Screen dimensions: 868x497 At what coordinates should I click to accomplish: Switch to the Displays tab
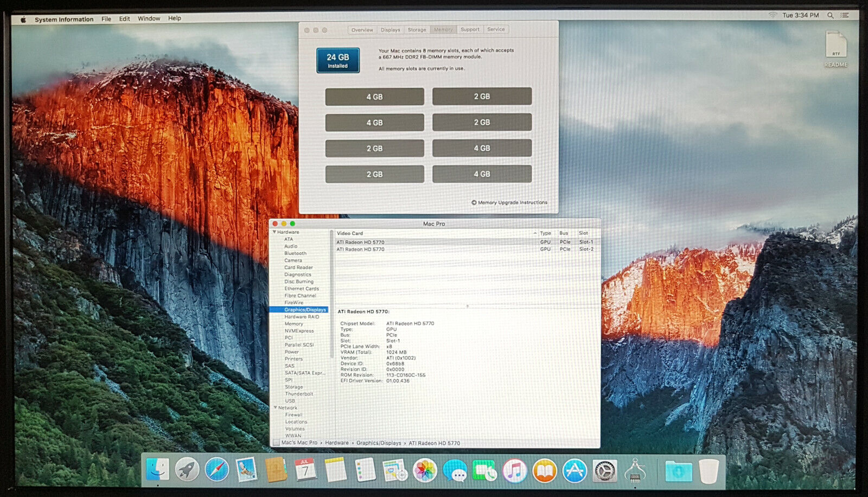coord(390,30)
